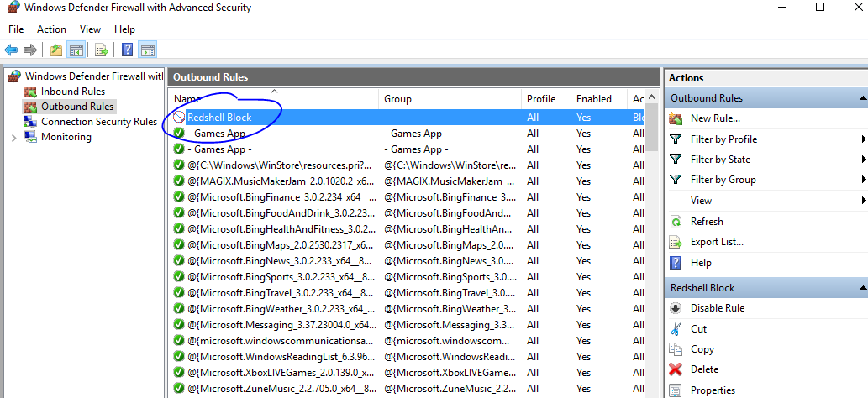Viewport: 868px width, 398px height.
Task: Click Disable Rule action
Action: coord(718,308)
